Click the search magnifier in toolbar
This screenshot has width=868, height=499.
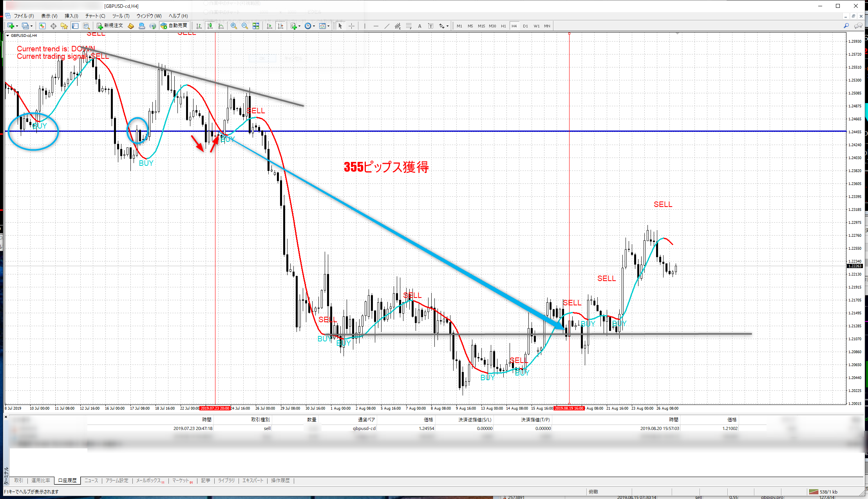tap(846, 26)
